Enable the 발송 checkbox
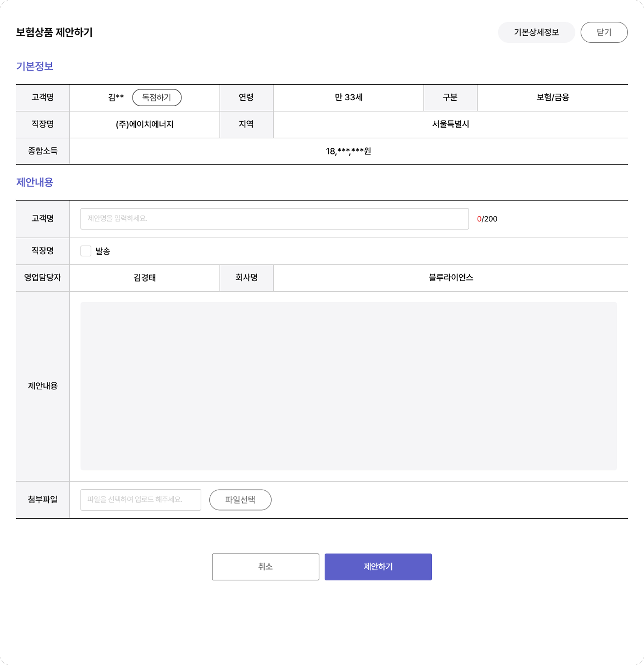 tap(86, 251)
